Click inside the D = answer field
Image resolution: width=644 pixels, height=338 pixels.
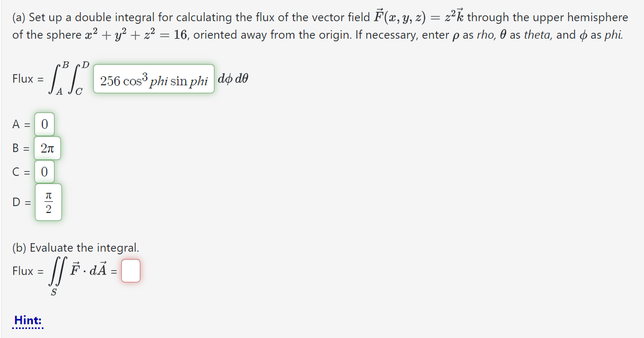[48, 202]
